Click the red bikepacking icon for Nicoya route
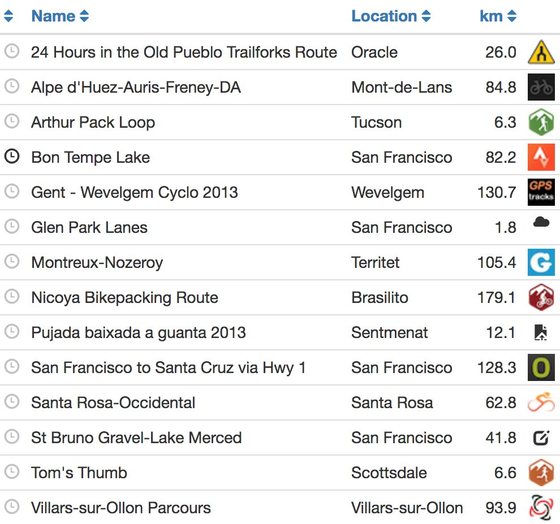This screenshot has width=560, height=524. [x=541, y=298]
